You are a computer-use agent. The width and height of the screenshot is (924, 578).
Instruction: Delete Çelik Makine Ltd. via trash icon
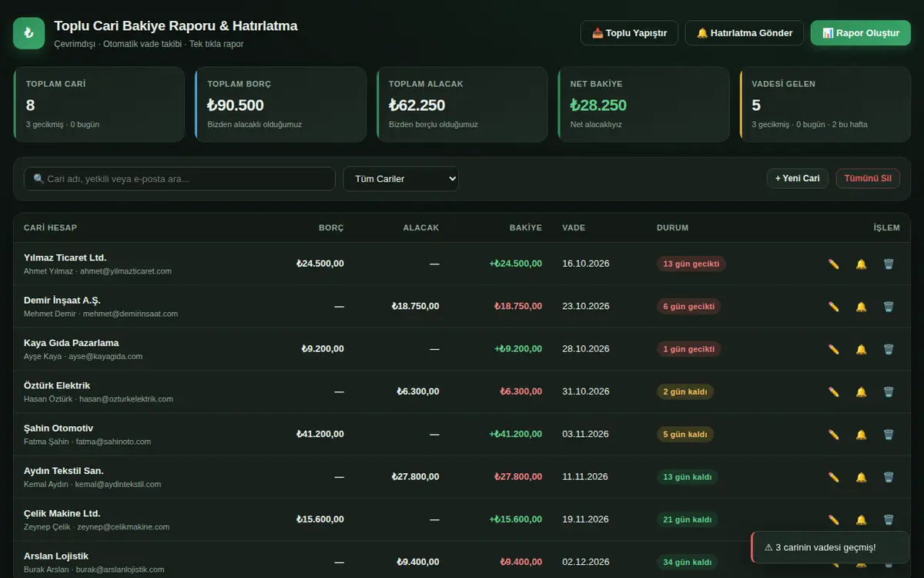pos(889,519)
